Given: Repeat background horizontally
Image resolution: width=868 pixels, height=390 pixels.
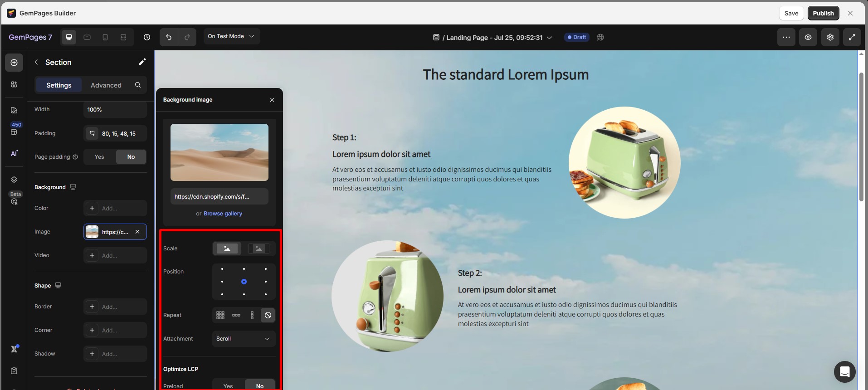Looking at the screenshot, I should (236, 315).
